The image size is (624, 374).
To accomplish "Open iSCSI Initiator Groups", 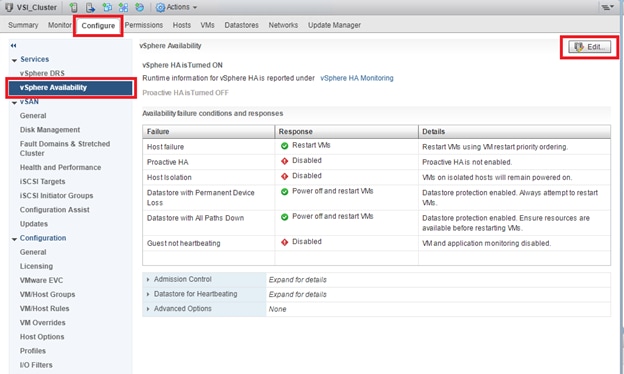I will click(57, 196).
